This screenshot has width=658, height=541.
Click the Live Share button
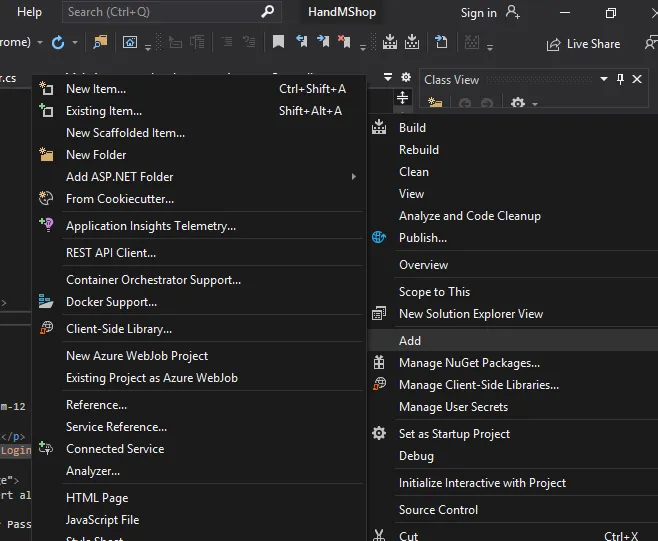583,44
